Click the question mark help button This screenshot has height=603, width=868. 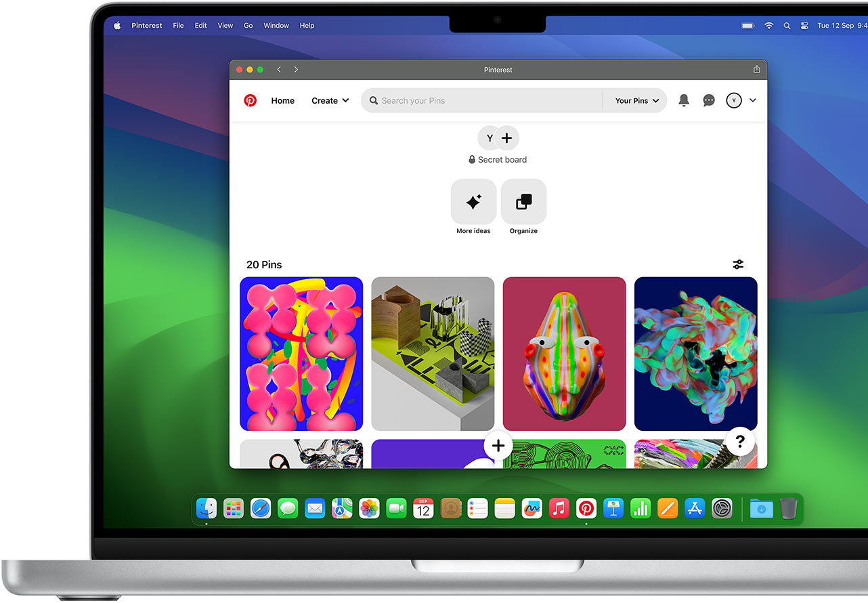(x=740, y=442)
